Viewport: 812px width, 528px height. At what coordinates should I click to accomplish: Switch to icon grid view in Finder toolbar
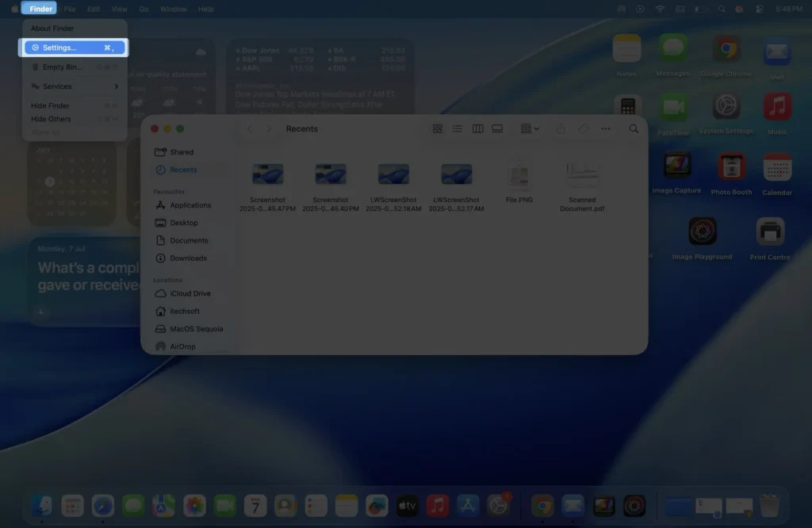[438, 128]
